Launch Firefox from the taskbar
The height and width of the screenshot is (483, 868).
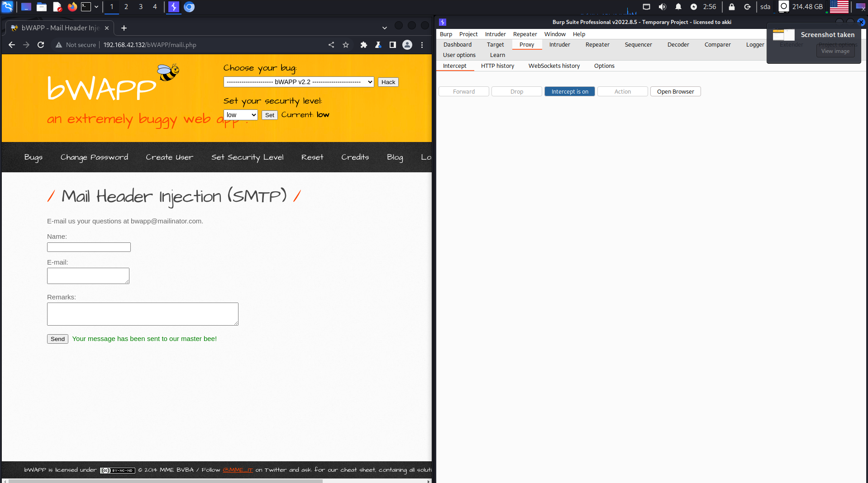point(72,7)
